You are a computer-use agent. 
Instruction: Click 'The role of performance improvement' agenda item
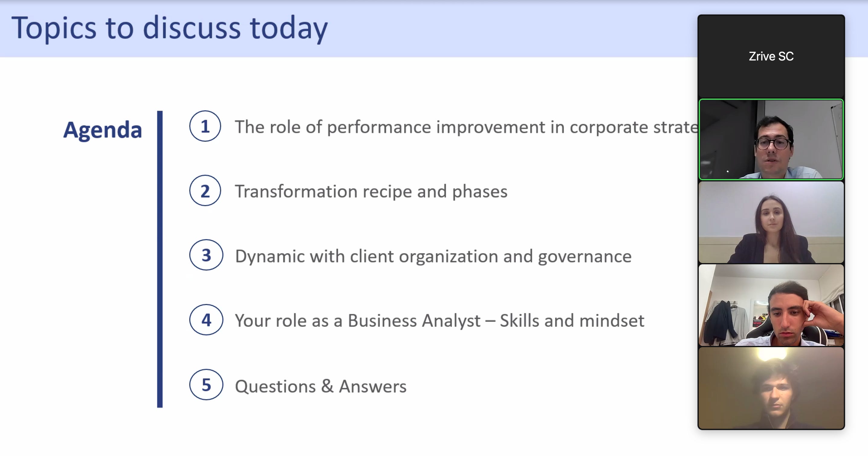[x=466, y=127]
